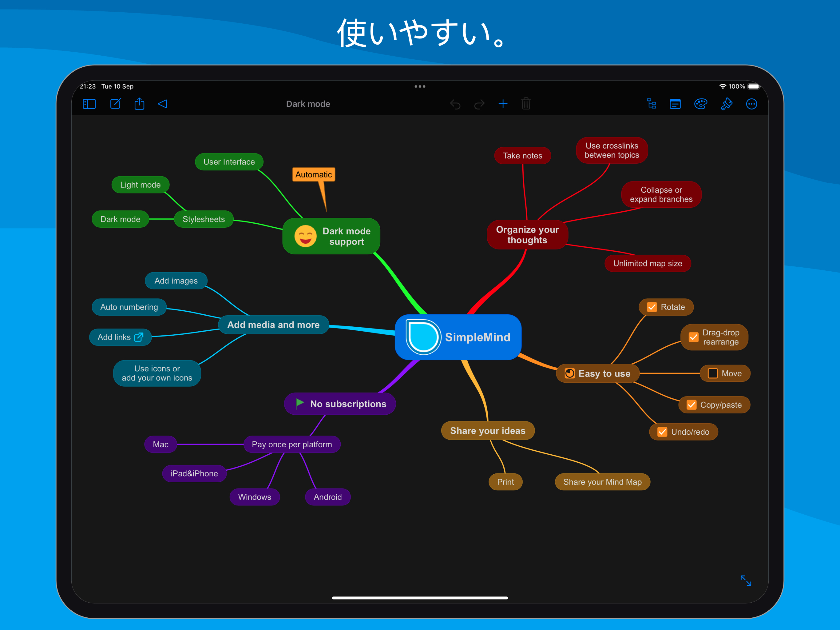Select the Dark mode title text
840x630 pixels.
[x=308, y=104]
